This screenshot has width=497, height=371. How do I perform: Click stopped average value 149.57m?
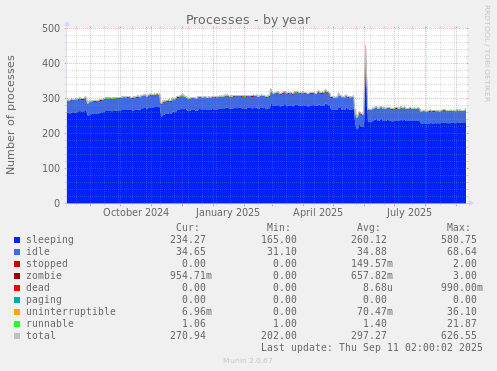[x=372, y=264]
